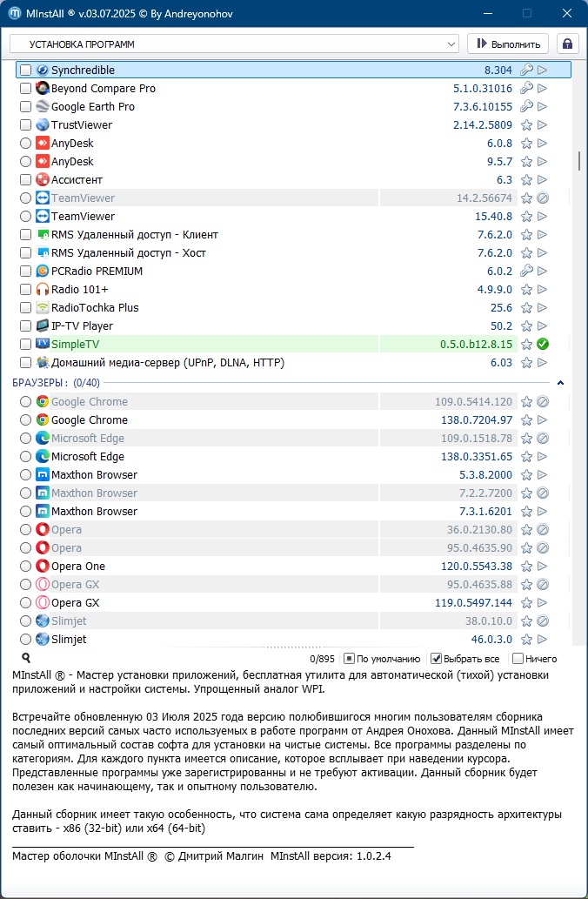
Task: Select the TeamViewer 15.40.8 radio button
Action: coord(25,216)
